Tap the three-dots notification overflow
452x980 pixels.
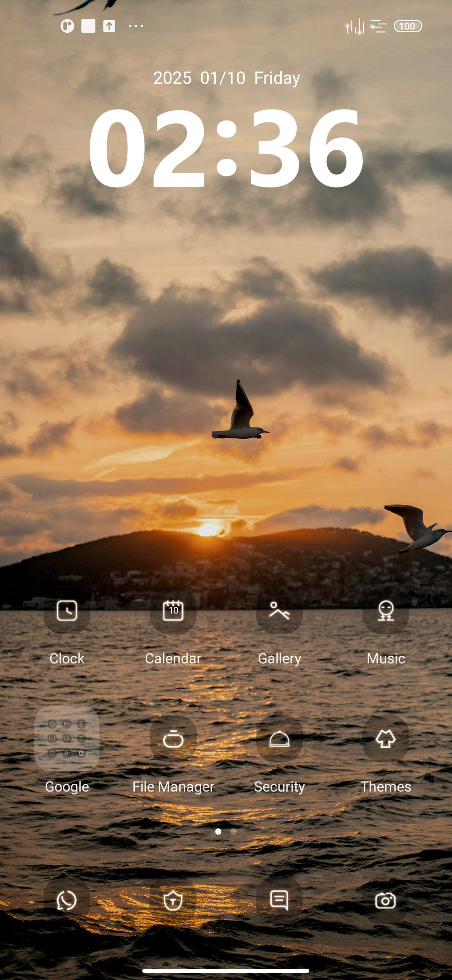[136, 26]
